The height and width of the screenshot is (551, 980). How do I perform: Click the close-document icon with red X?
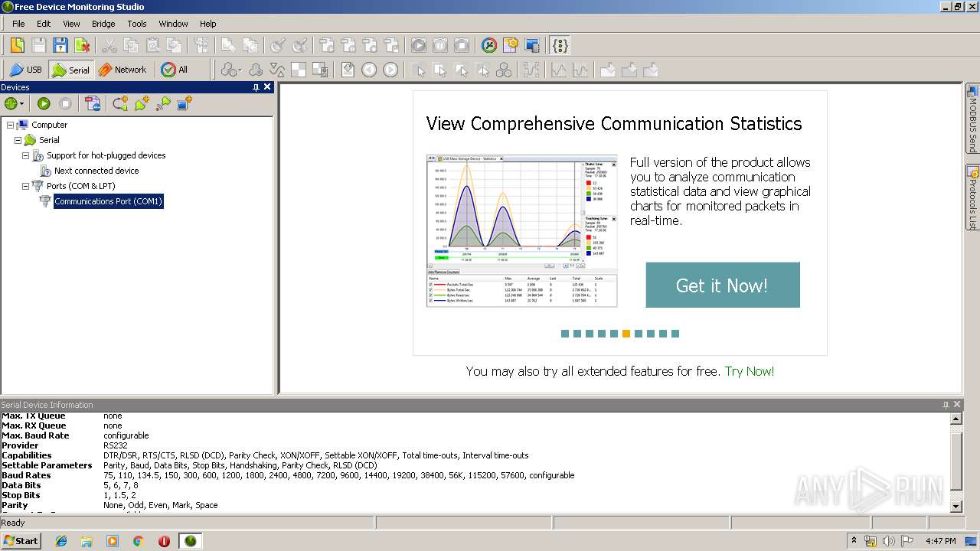pos(82,45)
